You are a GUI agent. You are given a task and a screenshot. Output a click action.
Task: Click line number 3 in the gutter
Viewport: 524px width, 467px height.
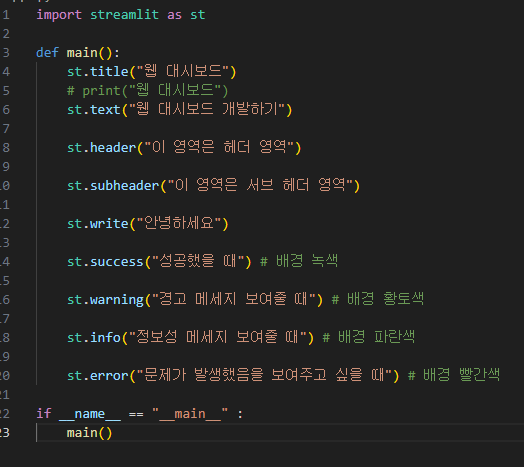[6, 53]
